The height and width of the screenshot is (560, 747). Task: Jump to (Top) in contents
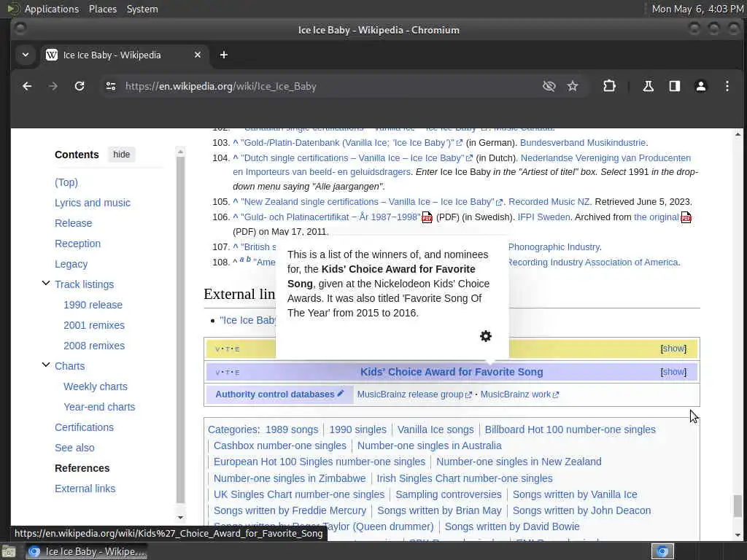pos(66,182)
